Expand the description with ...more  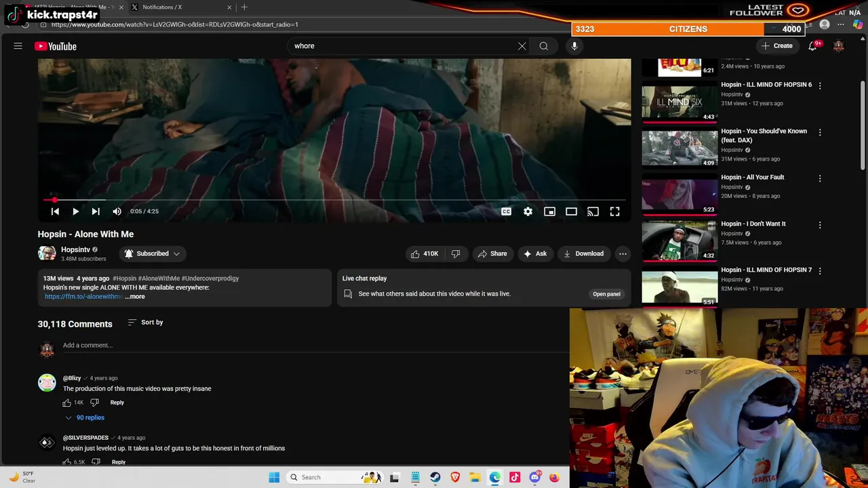(135, 296)
